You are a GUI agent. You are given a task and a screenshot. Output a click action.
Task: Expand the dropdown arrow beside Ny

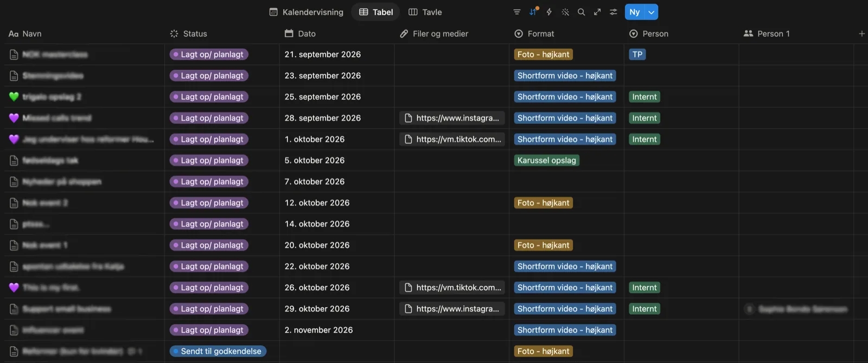click(x=651, y=12)
